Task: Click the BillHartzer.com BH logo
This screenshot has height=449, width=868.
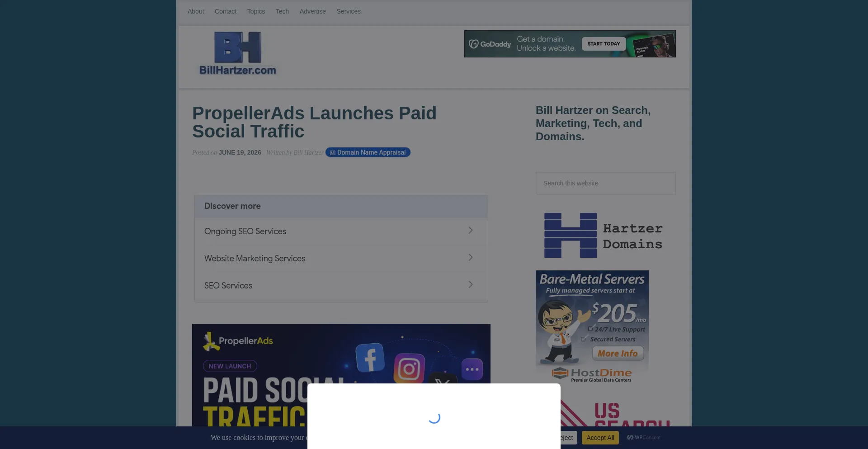Action: 237,53
